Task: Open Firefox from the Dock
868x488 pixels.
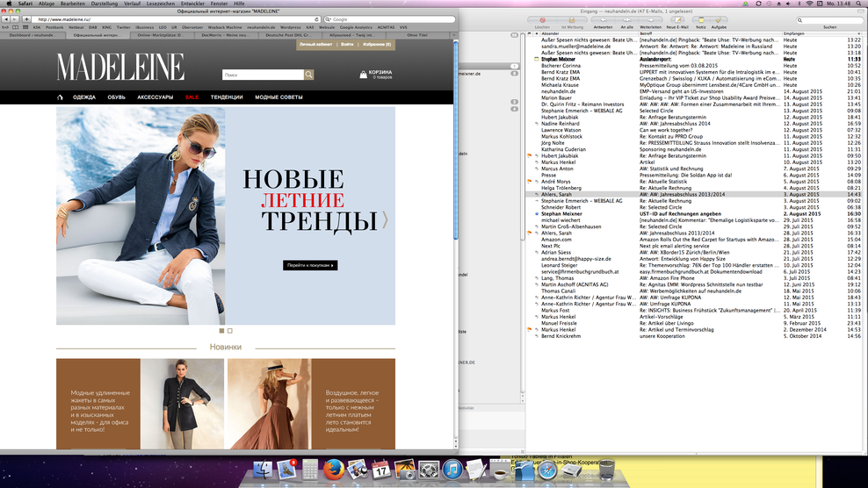Action: (x=333, y=470)
